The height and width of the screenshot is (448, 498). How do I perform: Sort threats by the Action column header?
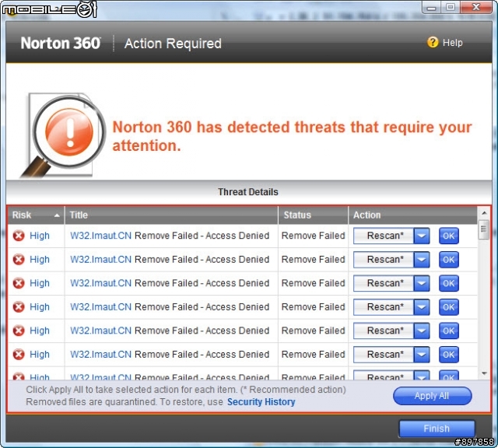(x=413, y=215)
